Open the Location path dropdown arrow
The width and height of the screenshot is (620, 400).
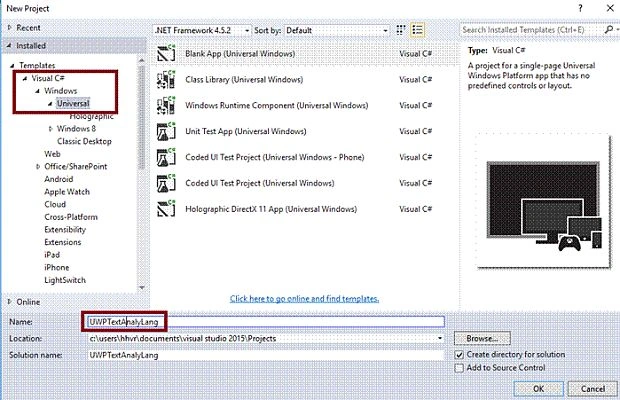coord(440,338)
